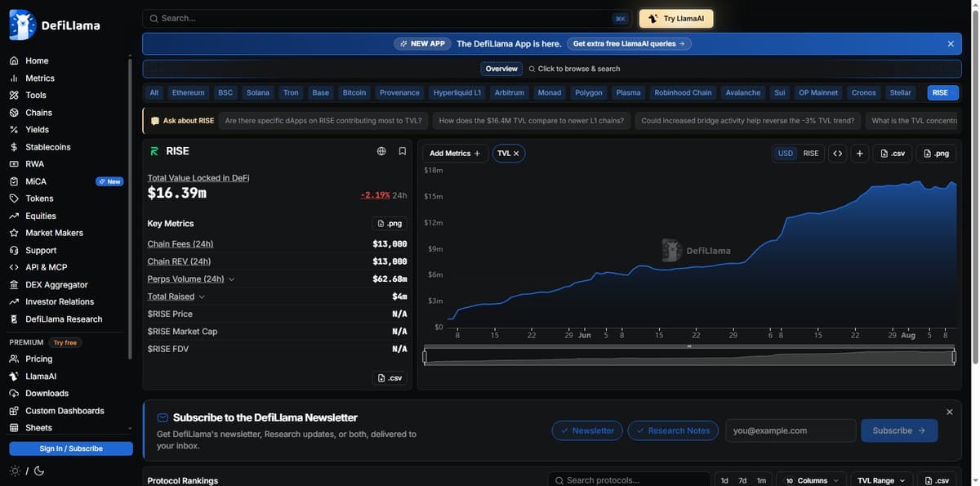
Task: Open Sheets grid icon
Action: coord(14,428)
